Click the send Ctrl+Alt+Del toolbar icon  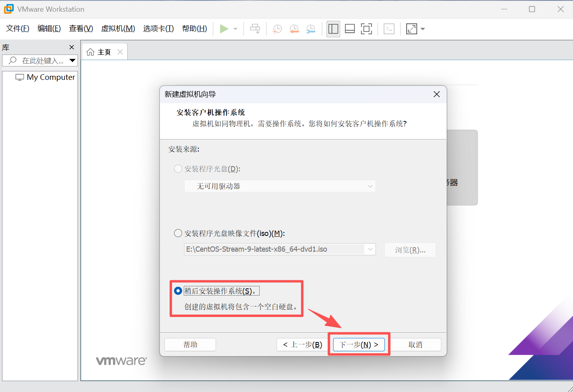[255, 29]
